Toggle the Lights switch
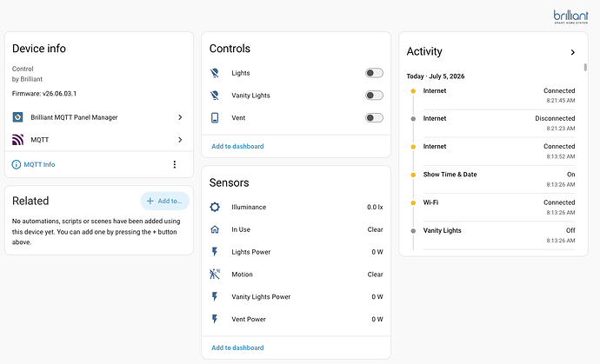Viewport: 600px width, 364px height. pyautogui.click(x=374, y=73)
